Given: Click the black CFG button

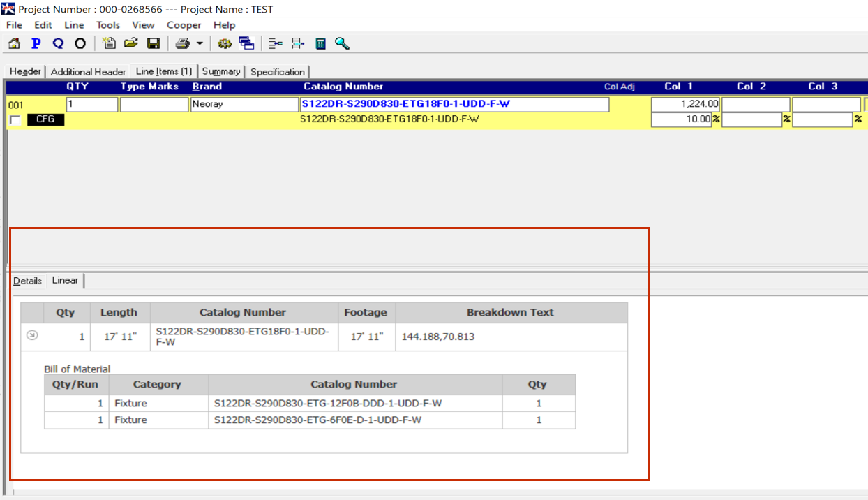Looking at the screenshot, I should (45, 119).
